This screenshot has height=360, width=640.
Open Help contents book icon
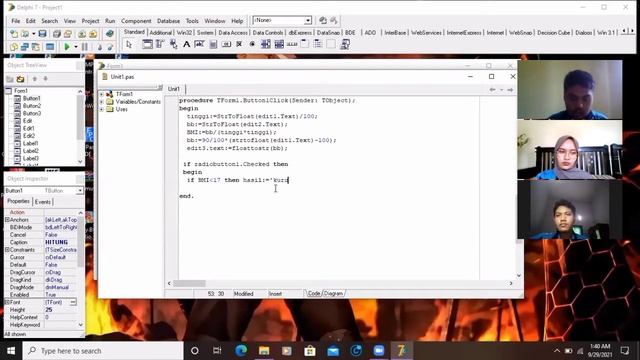(109, 33)
